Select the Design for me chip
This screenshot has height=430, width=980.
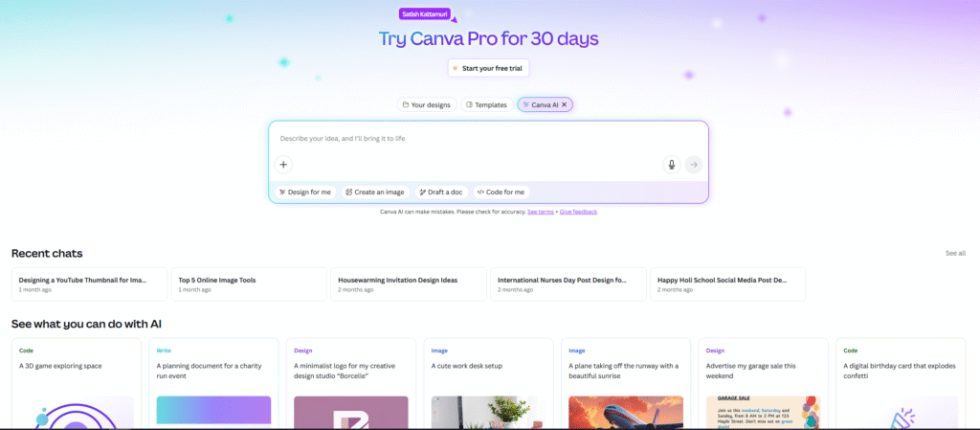click(305, 192)
